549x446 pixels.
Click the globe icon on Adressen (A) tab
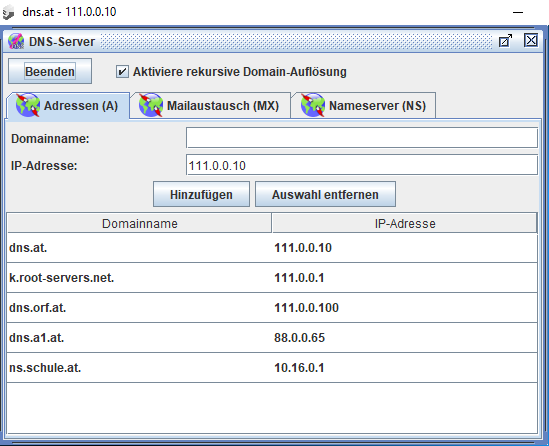(28, 105)
